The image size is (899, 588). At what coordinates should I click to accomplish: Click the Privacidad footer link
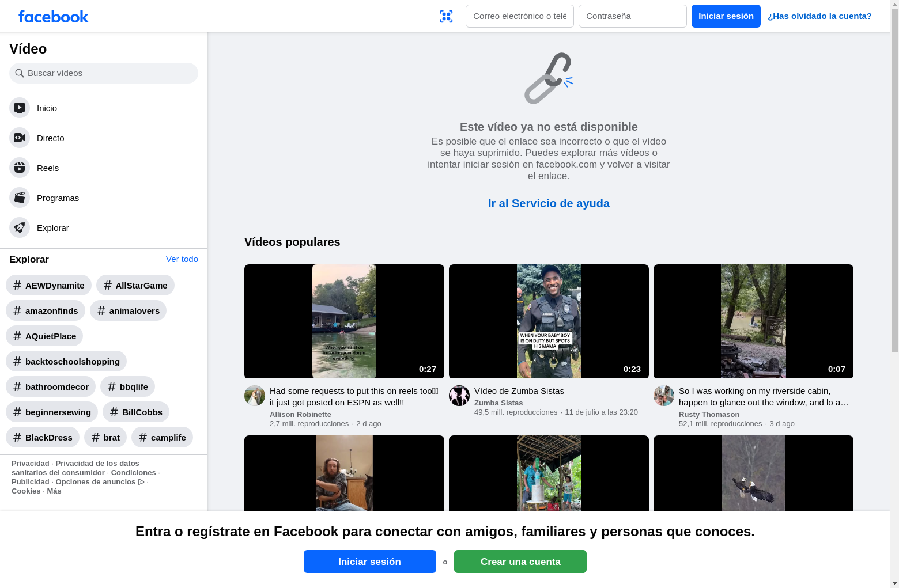coord(31,464)
